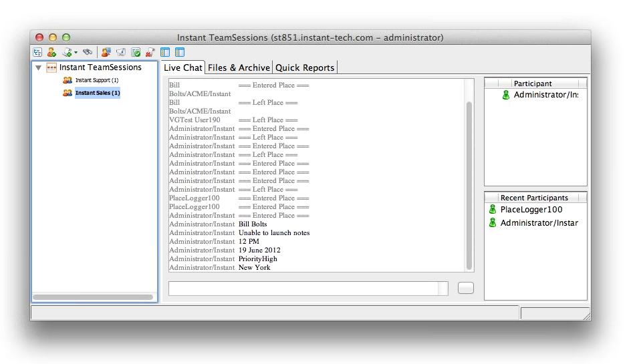Click the window resize grip corner
The width and height of the screenshot is (637, 364).
(x=586, y=316)
